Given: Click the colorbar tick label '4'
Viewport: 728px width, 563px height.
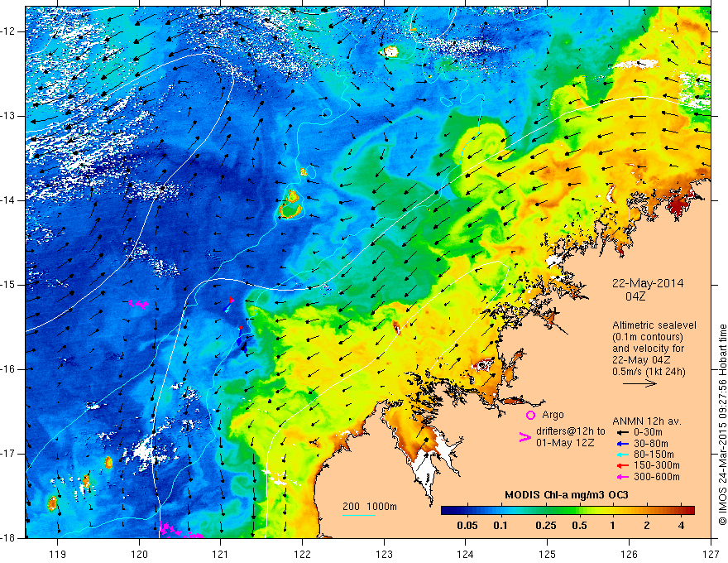Looking at the screenshot, I should (681, 527).
